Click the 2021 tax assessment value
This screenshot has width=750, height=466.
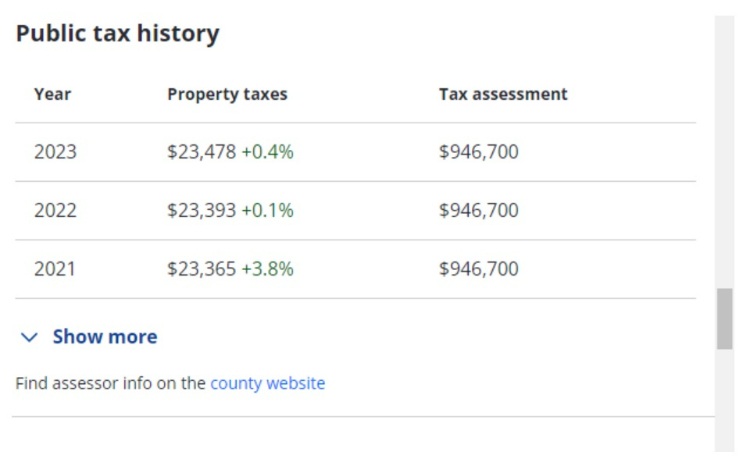pos(478,269)
